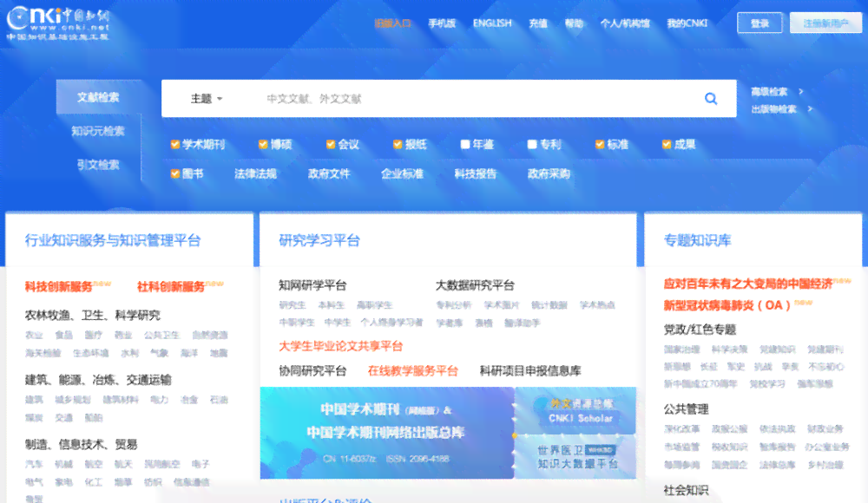Open the 知网研学平台 link

pyautogui.click(x=312, y=285)
